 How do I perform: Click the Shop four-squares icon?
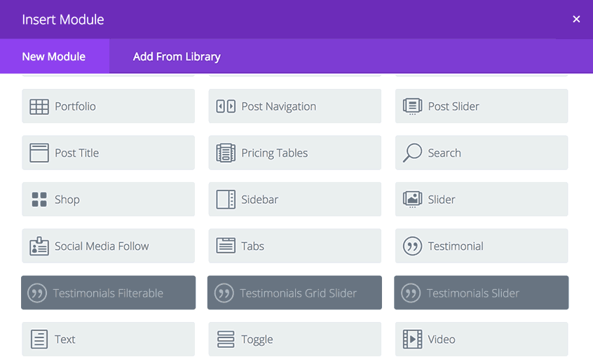[39, 199]
